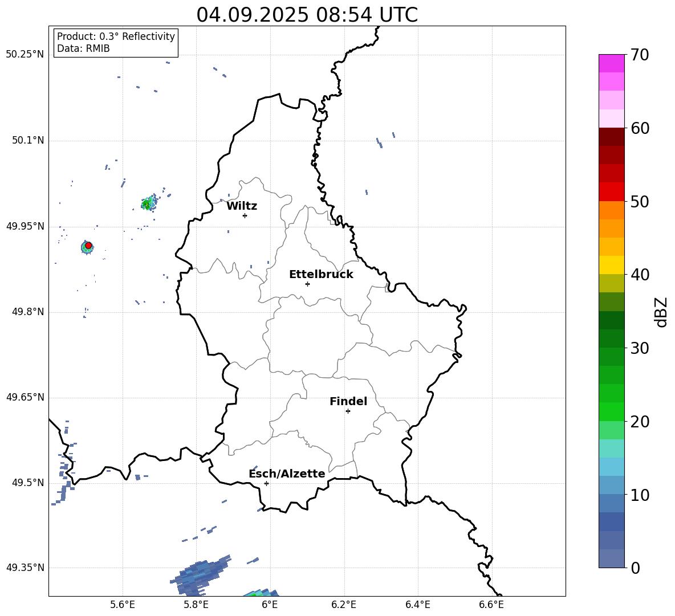Image resolution: width=675 pixels, height=616 pixels.
Task: Click the Product 0.3° Reflectivity info box
Action: [x=116, y=43]
